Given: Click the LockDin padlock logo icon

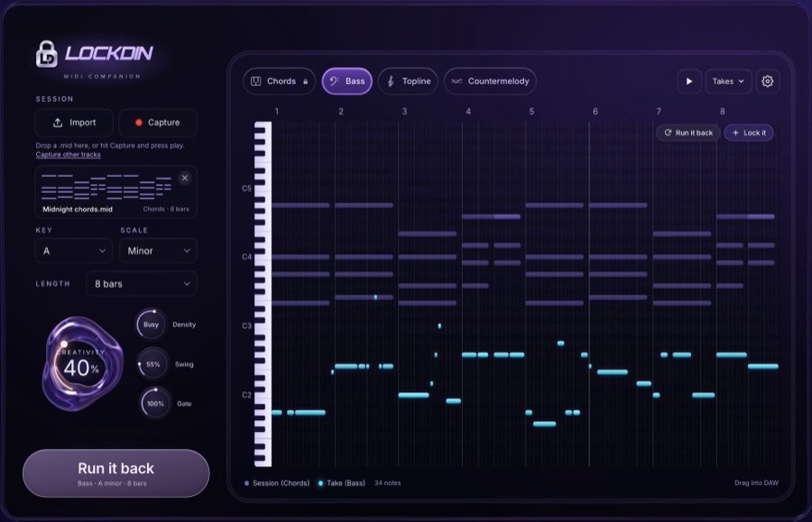Looking at the screenshot, I should [x=47, y=54].
